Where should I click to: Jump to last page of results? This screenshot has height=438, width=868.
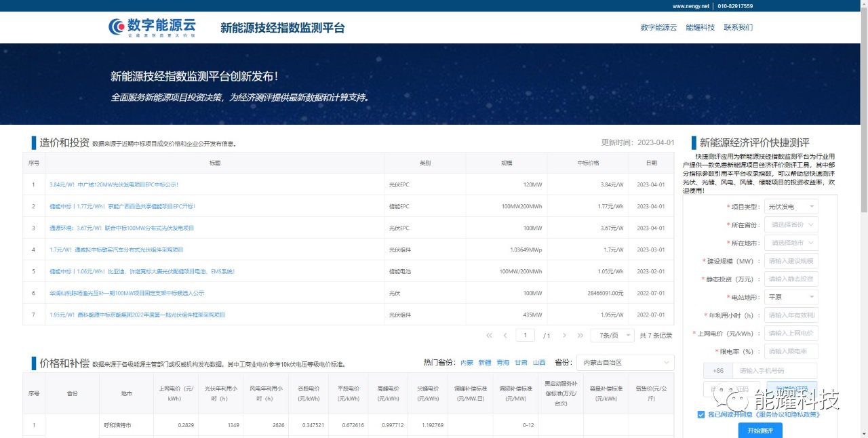580,336
